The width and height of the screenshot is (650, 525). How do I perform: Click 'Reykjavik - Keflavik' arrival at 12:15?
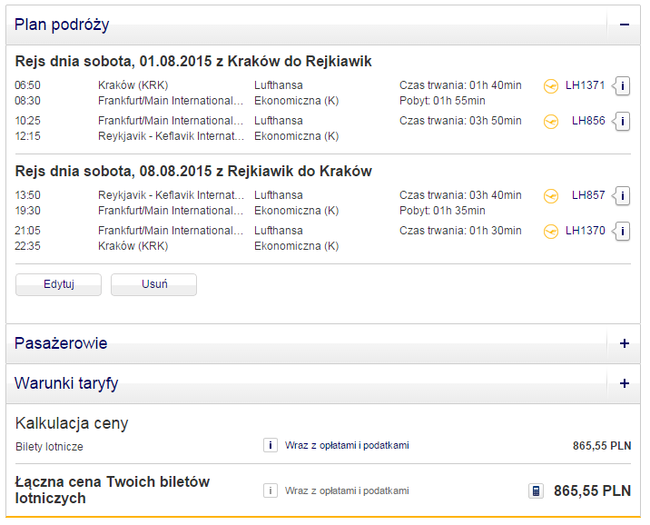171,136
